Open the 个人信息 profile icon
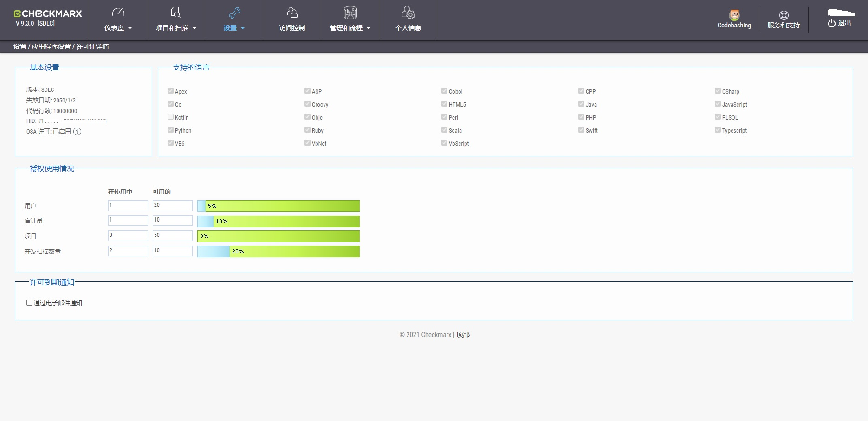This screenshot has width=868, height=421. pos(408,13)
